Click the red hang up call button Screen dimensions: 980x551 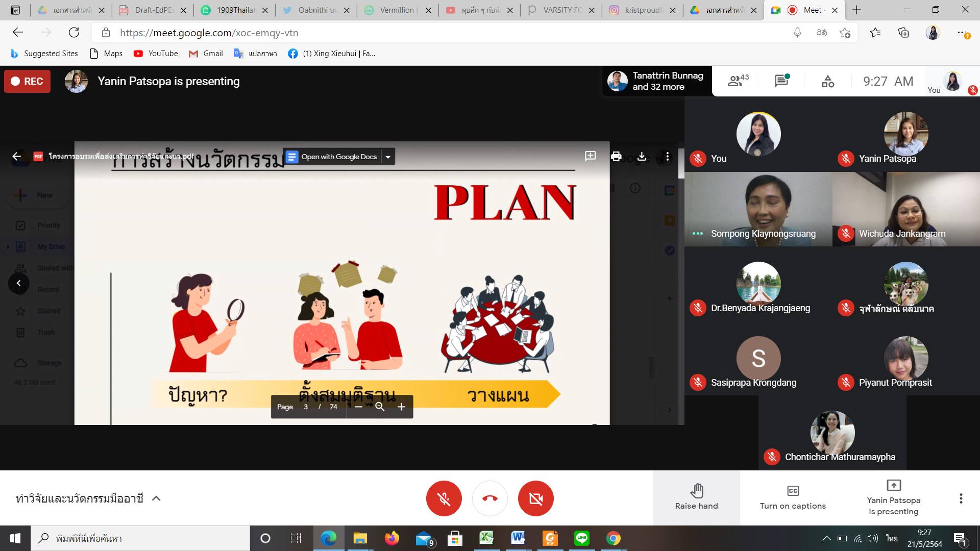(x=489, y=498)
